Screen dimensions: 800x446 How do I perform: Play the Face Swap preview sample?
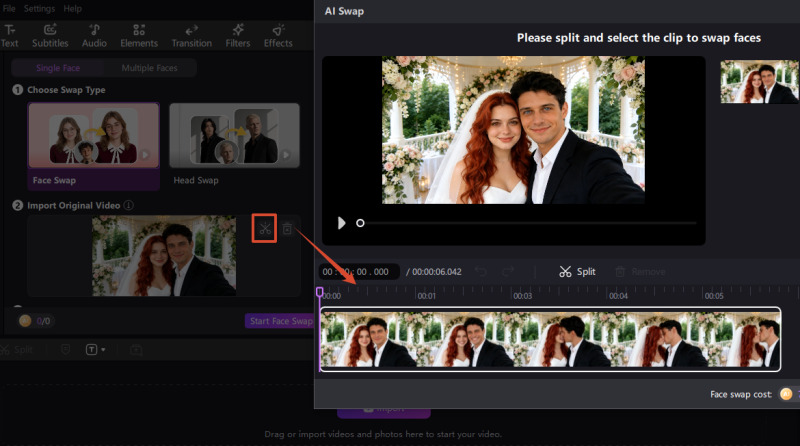145,154
